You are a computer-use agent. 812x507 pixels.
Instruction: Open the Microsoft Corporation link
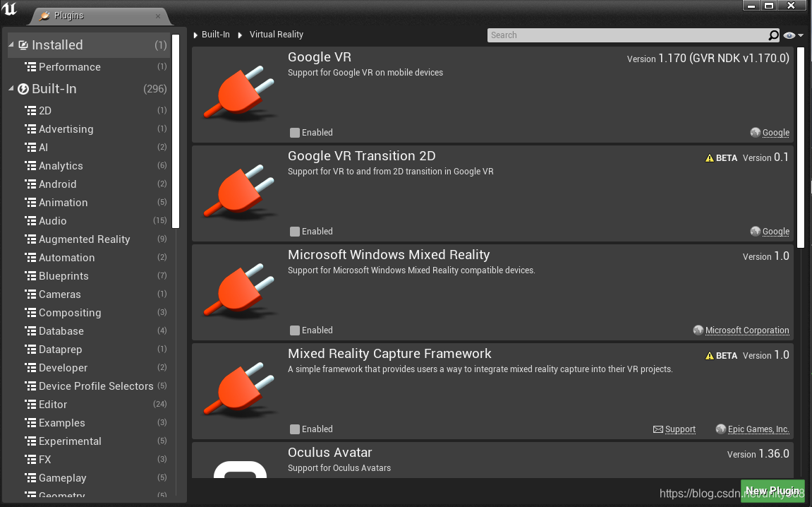[x=747, y=330]
